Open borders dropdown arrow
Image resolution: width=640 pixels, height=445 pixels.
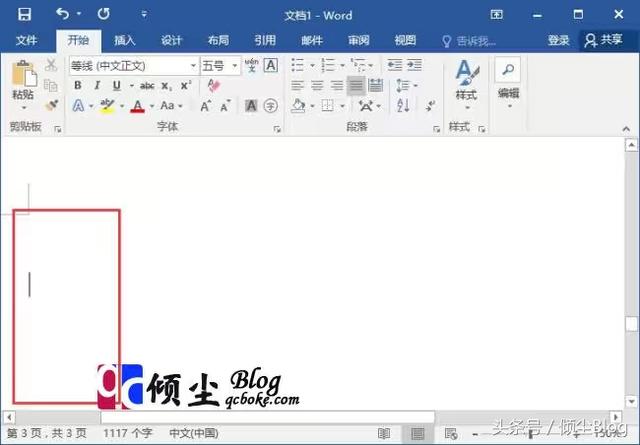pyautogui.click(x=342, y=106)
